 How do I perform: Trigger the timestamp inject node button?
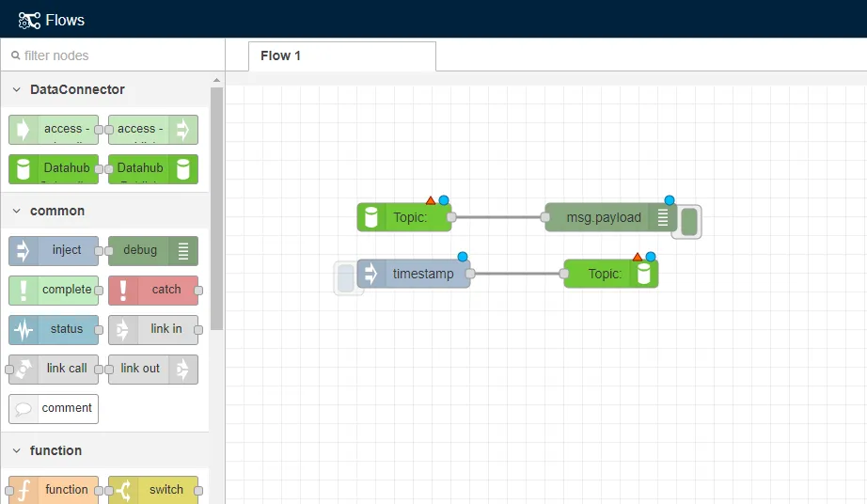(x=346, y=278)
